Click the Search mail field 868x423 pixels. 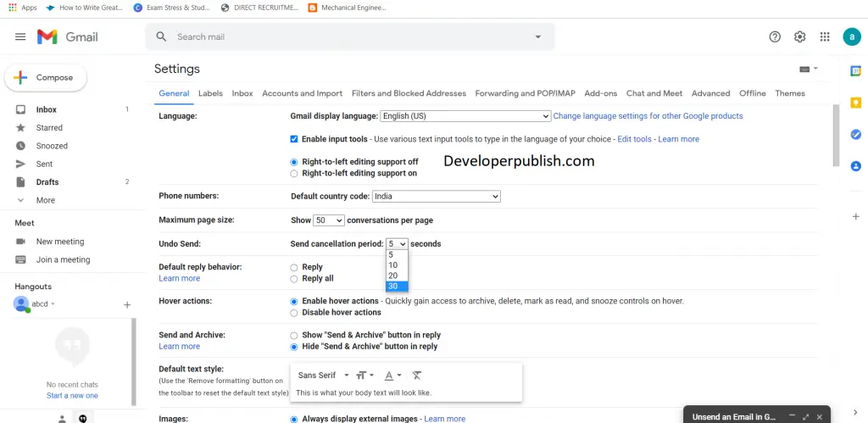(x=348, y=36)
